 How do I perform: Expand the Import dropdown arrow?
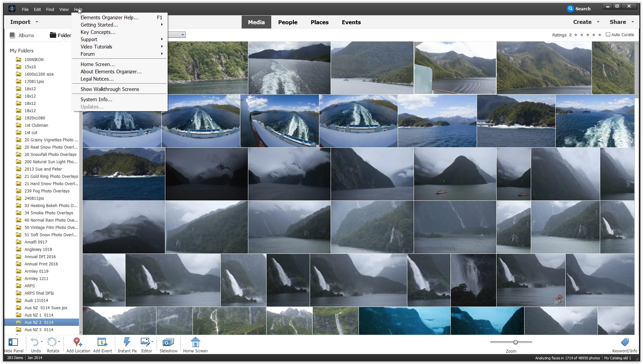tap(37, 22)
